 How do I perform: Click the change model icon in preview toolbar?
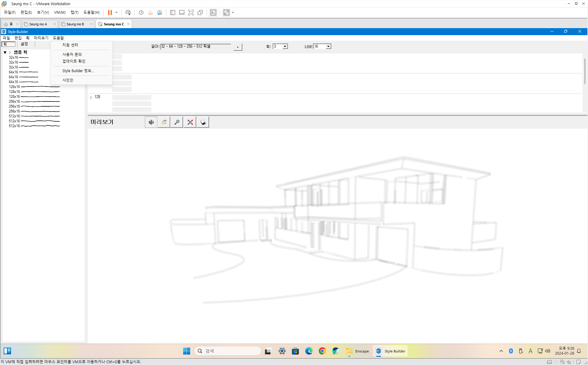(203, 122)
